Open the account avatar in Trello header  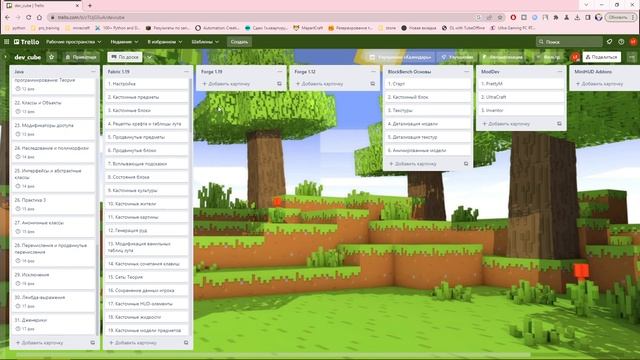[x=633, y=42]
